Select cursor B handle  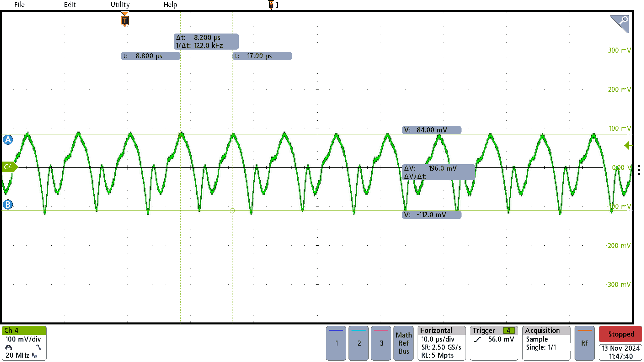pos(8,204)
